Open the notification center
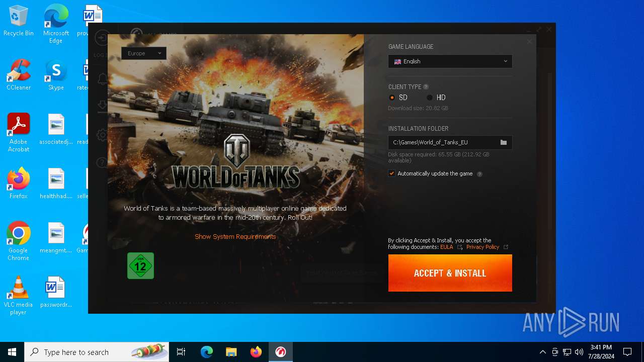The height and width of the screenshot is (362, 644). 627,352
